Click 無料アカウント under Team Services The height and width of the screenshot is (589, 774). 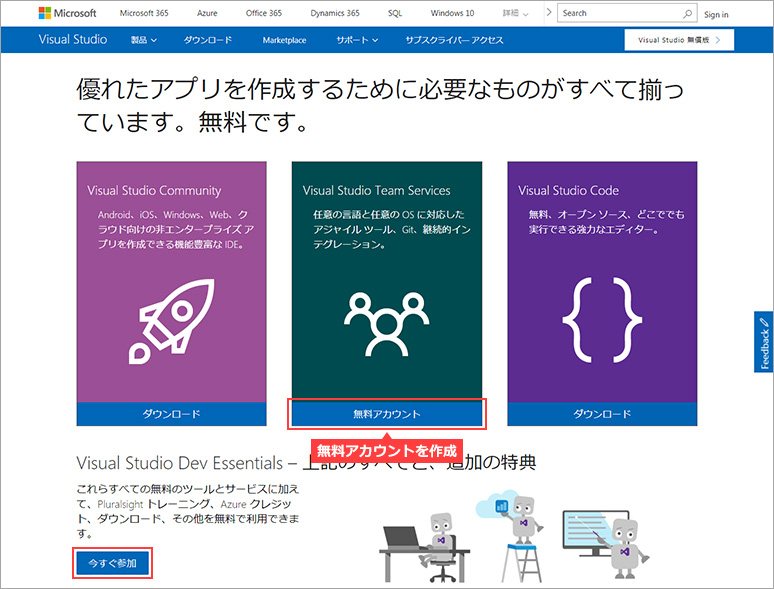point(387,414)
